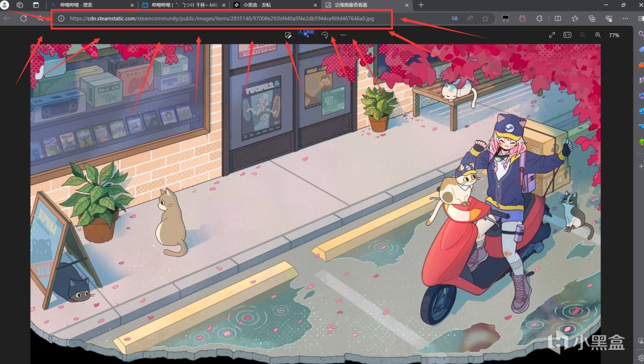Close the 边缘图像查看器 tab
The image size is (644, 364).
(407, 5)
